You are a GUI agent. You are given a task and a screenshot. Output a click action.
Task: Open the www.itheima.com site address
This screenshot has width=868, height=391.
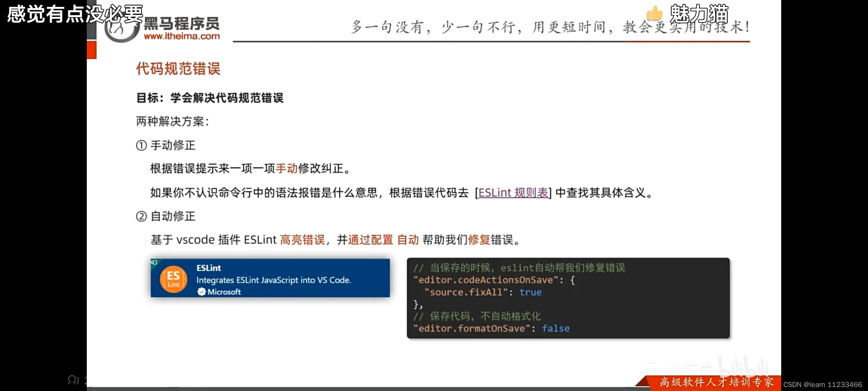[182, 36]
